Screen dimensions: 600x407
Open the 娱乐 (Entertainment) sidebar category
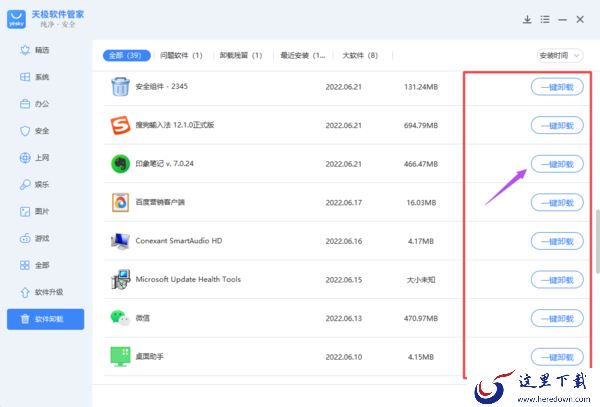click(34, 184)
